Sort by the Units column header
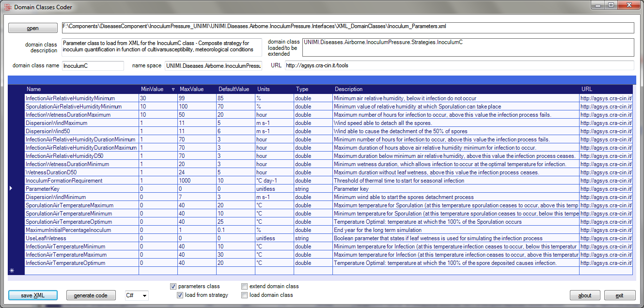The width and height of the screenshot is (644, 308). click(274, 89)
